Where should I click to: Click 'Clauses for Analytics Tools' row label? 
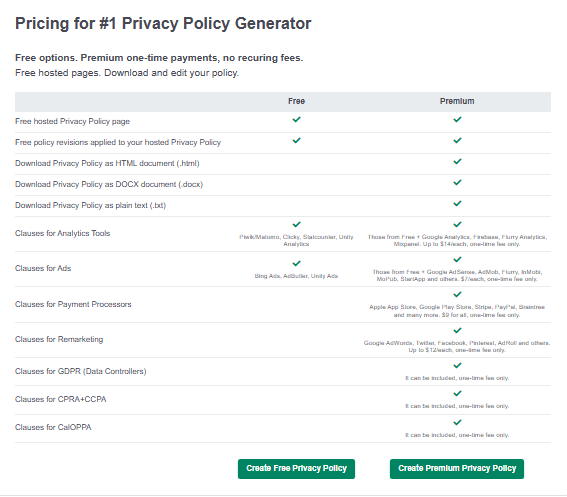[x=63, y=233]
